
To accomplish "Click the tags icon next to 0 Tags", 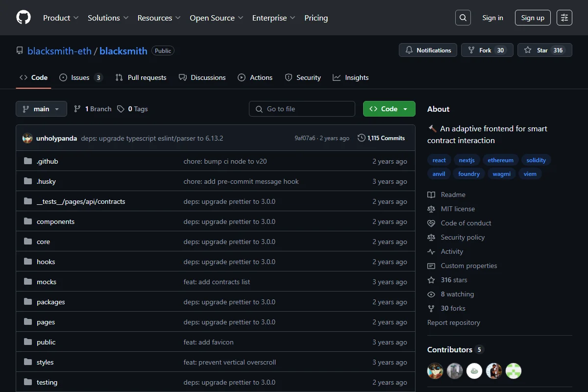I will click(x=121, y=109).
